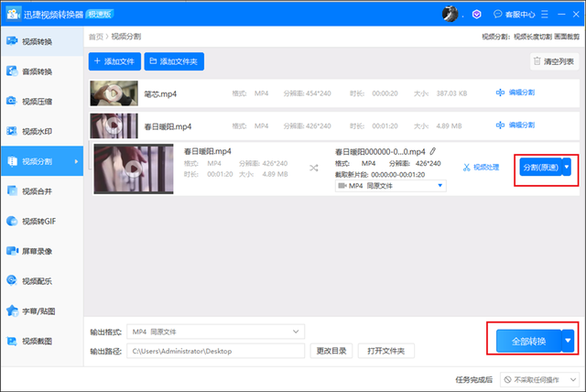
Task: Expand the 任务完成后 action dropdown
Action: pyautogui.click(x=544, y=379)
